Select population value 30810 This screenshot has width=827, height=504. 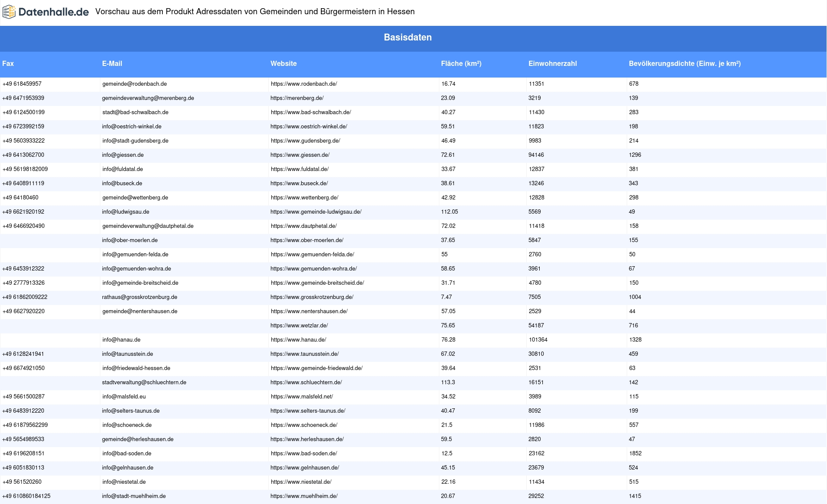click(536, 354)
